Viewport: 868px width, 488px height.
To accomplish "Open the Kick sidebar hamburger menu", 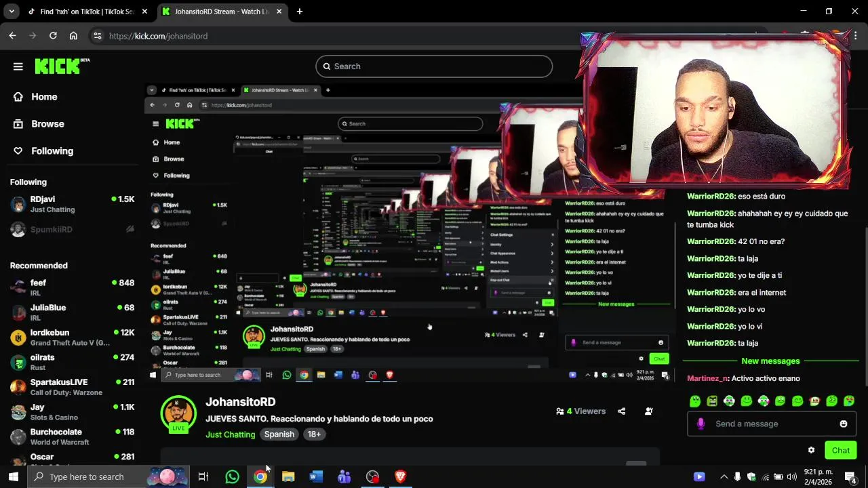I will (18, 66).
